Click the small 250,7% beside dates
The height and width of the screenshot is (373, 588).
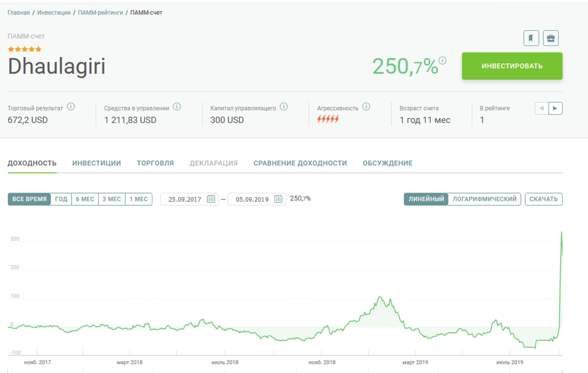click(x=300, y=198)
